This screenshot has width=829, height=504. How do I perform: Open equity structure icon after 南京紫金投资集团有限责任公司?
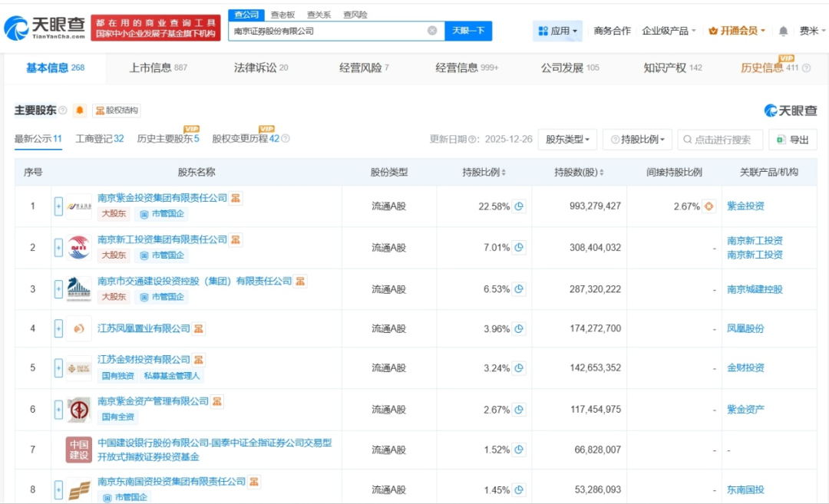(236, 198)
